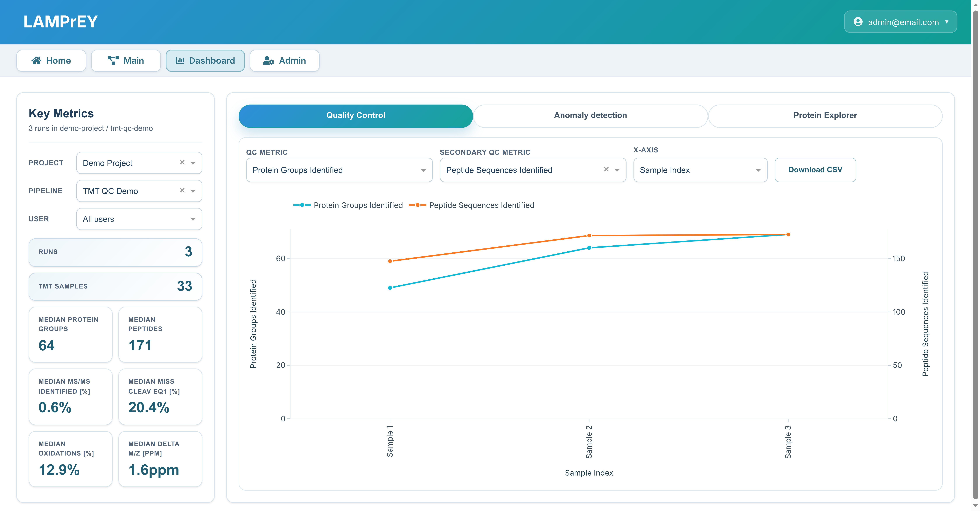Click the Admin user-gear icon
This screenshot has width=980, height=511.
pyautogui.click(x=268, y=61)
